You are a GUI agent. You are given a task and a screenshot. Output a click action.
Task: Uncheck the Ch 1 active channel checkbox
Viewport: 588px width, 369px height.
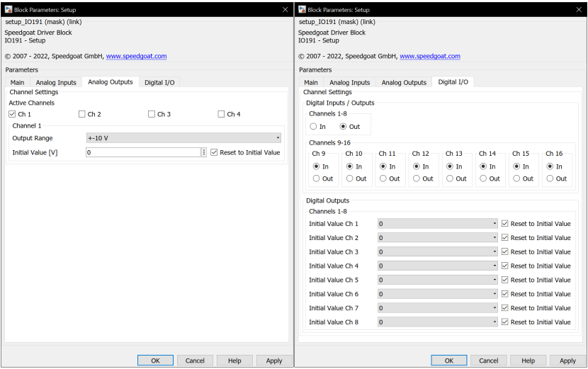[12, 114]
